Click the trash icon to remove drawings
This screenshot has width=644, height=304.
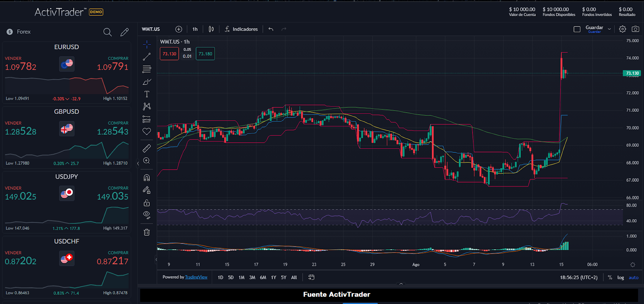(x=147, y=232)
